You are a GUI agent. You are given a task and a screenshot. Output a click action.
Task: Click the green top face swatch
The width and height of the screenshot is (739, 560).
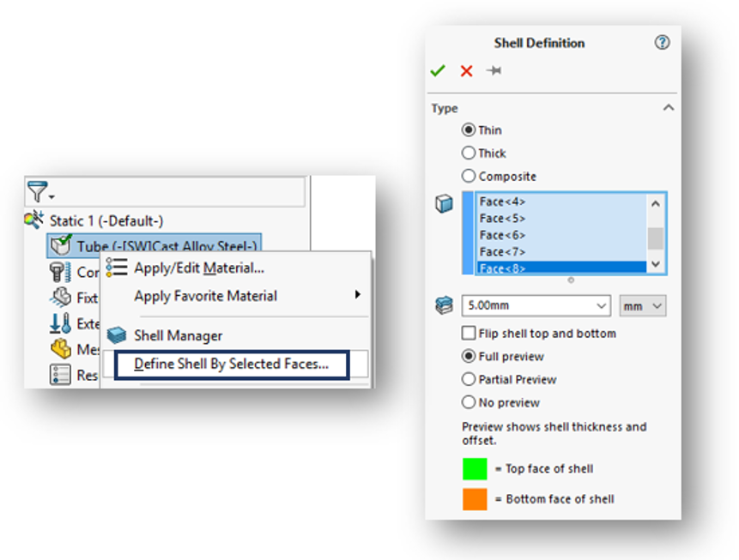click(x=475, y=468)
